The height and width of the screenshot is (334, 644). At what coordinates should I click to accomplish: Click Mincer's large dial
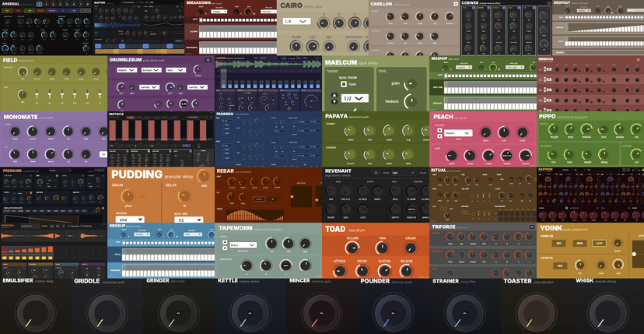click(321, 313)
